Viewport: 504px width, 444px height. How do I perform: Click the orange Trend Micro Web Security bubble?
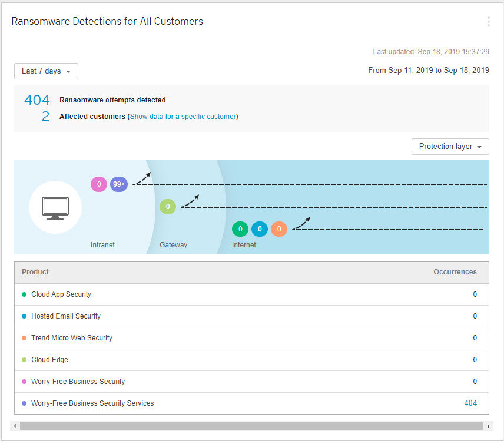279,229
